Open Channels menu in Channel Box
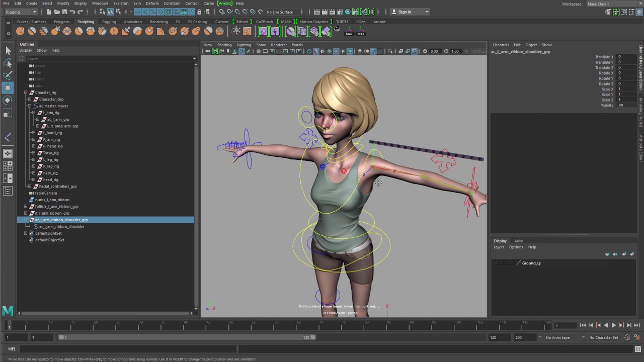This screenshot has width=644, height=362. pyautogui.click(x=501, y=45)
